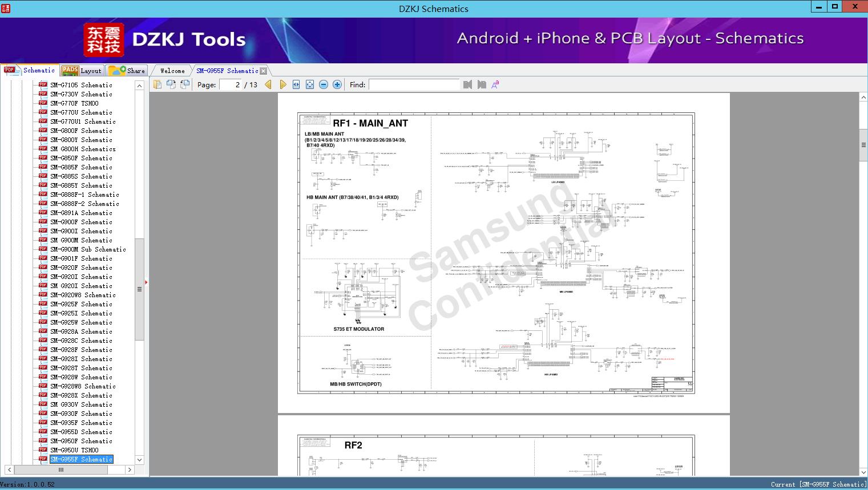Open SM-G950U TSHOO entry

(74, 450)
